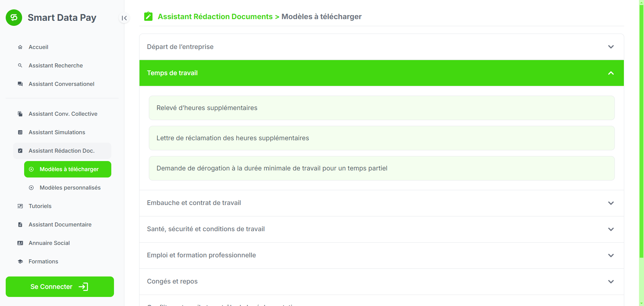Click the calculator icon beside Assistant Simulations

coord(20,132)
